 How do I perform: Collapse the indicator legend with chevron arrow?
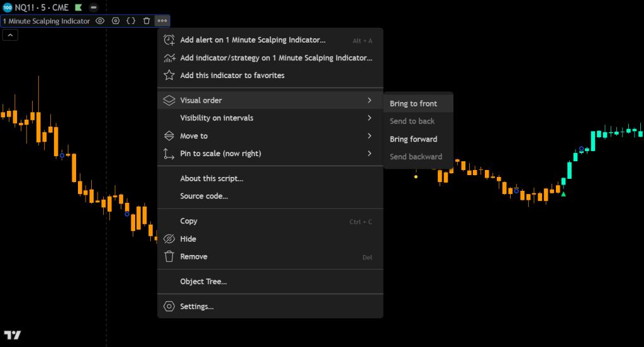(x=10, y=35)
